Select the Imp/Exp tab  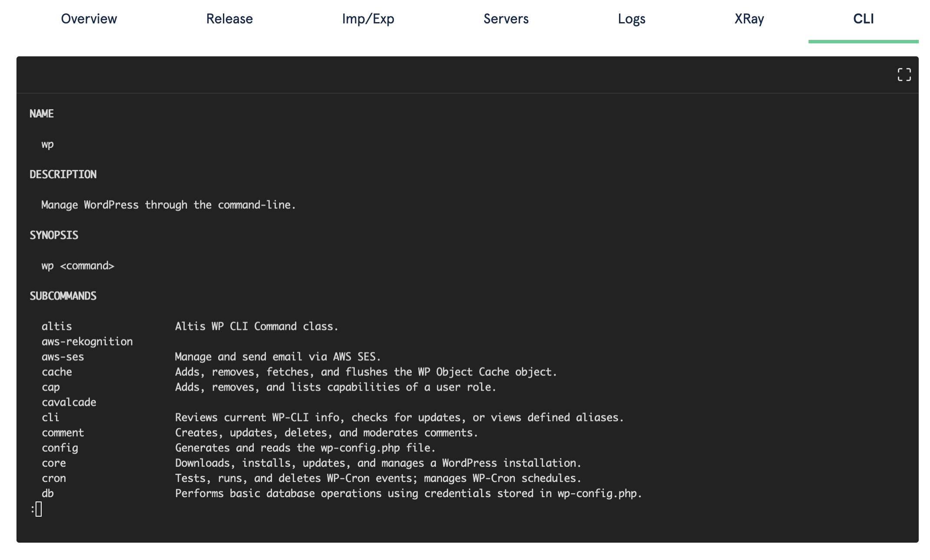click(x=368, y=19)
